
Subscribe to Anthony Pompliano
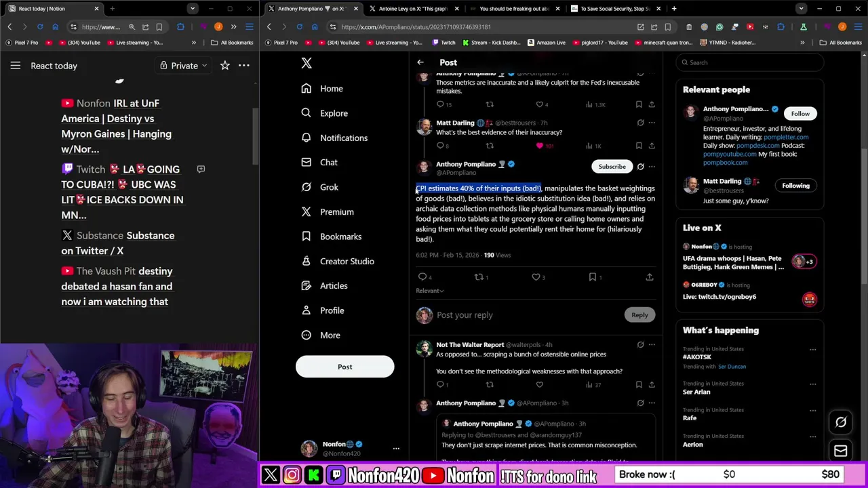click(612, 167)
